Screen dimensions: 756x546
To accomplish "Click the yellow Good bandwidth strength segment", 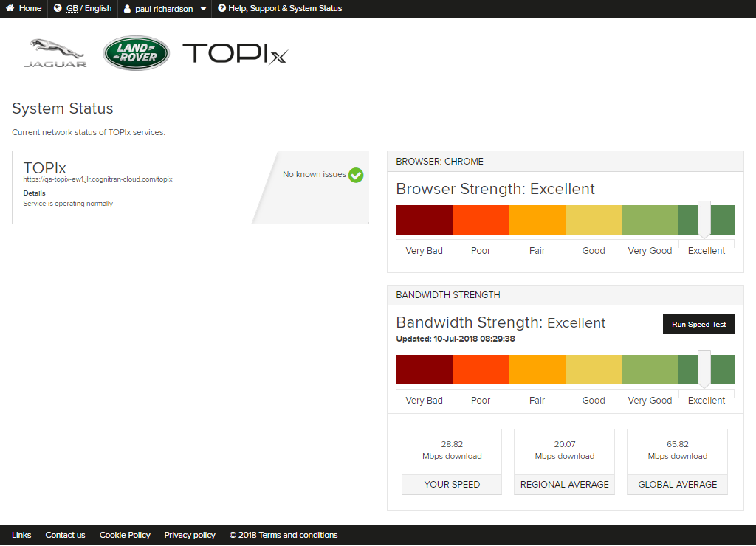I will tap(594, 370).
